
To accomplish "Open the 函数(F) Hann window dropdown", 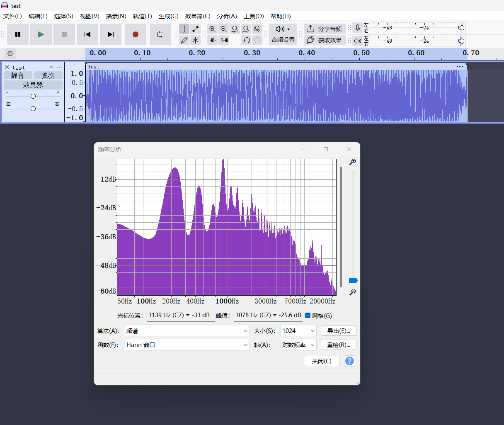I will (x=187, y=345).
